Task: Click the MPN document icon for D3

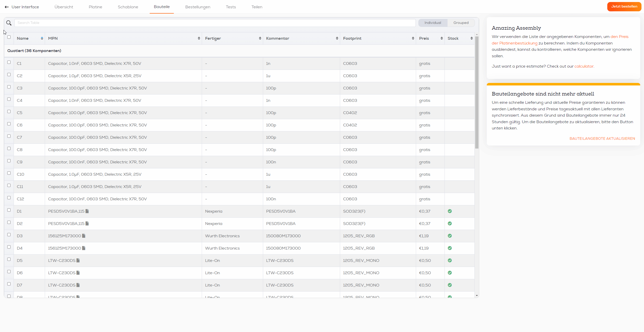Action: (x=83, y=236)
